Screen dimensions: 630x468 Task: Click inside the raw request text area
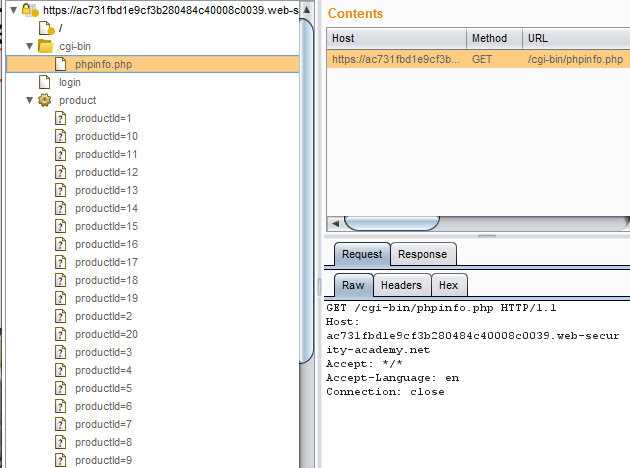(477, 384)
